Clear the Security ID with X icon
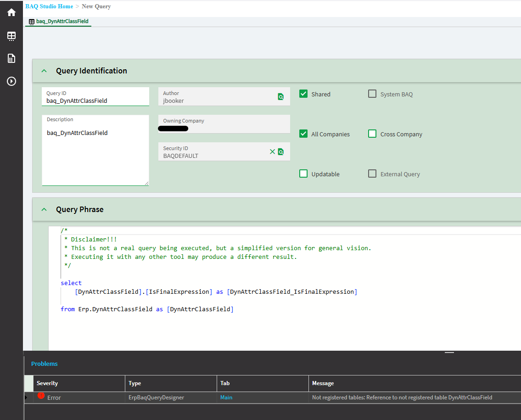Image resolution: width=521 pixels, height=420 pixels. tap(272, 151)
